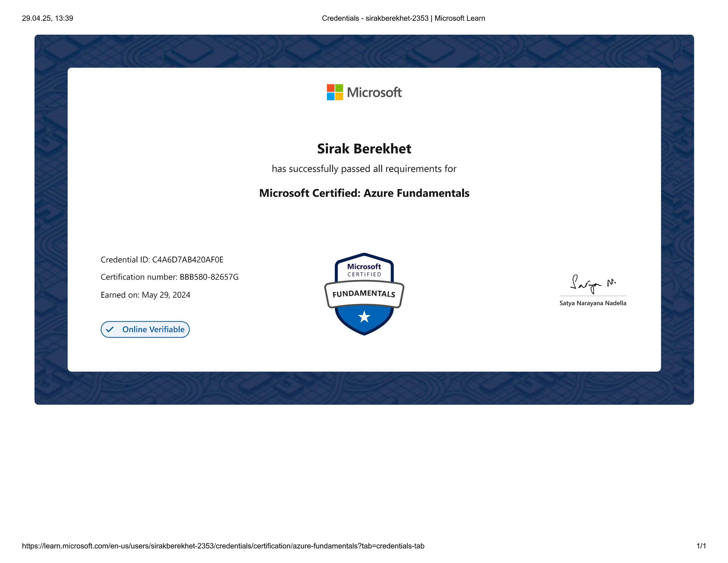The width and height of the screenshot is (728, 563).
Task: Click the Microsoft Certified Fundamentals badge
Action: click(364, 294)
